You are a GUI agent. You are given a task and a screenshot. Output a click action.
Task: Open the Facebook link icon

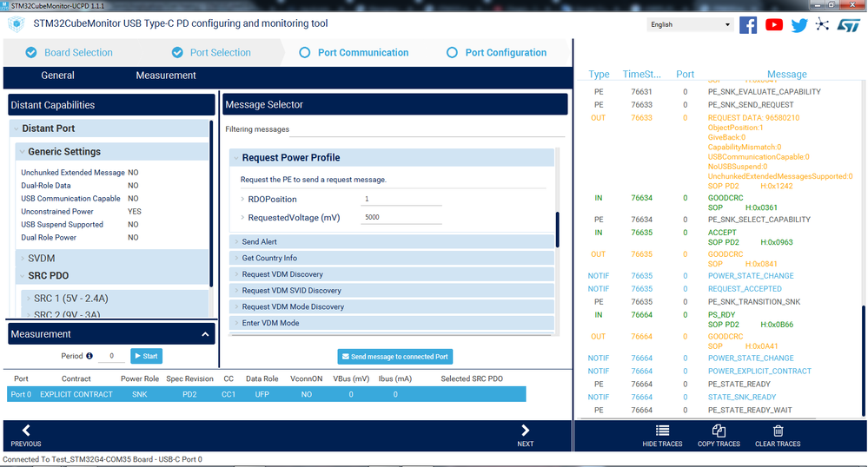pyautogui.click(x=748, y=25)
